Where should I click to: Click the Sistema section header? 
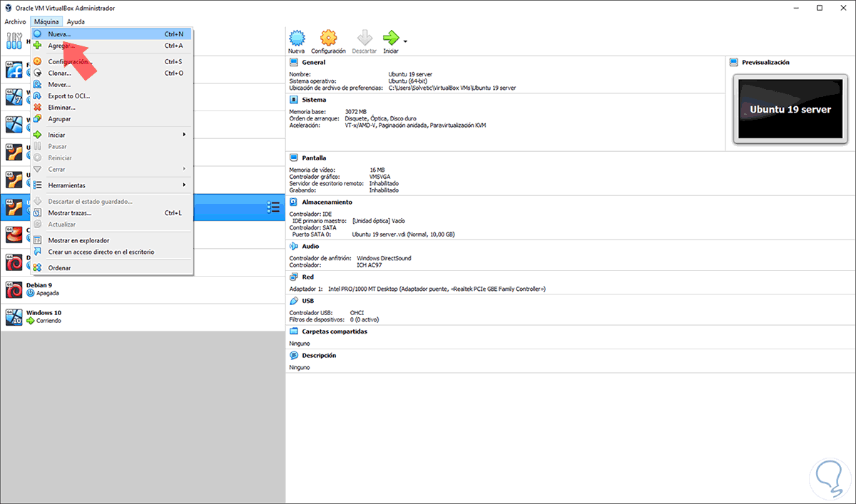(314, 100)
